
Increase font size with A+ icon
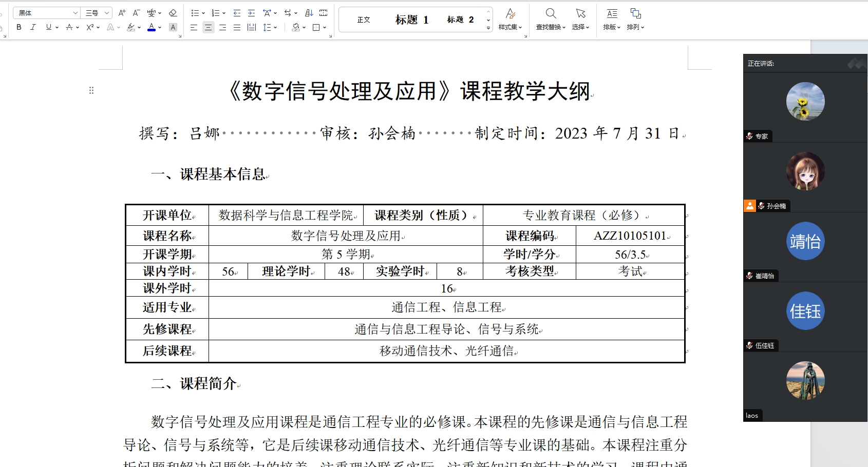(122, 13)
